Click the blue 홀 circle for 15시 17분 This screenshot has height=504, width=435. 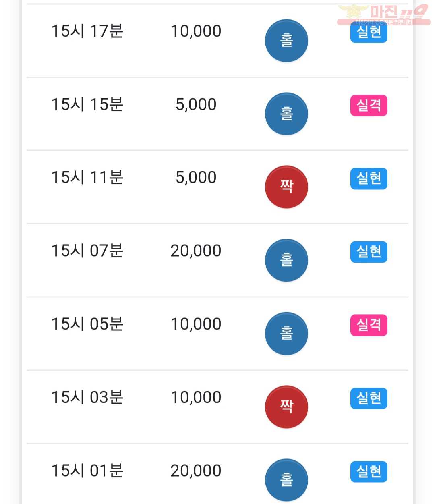(286, 41)
